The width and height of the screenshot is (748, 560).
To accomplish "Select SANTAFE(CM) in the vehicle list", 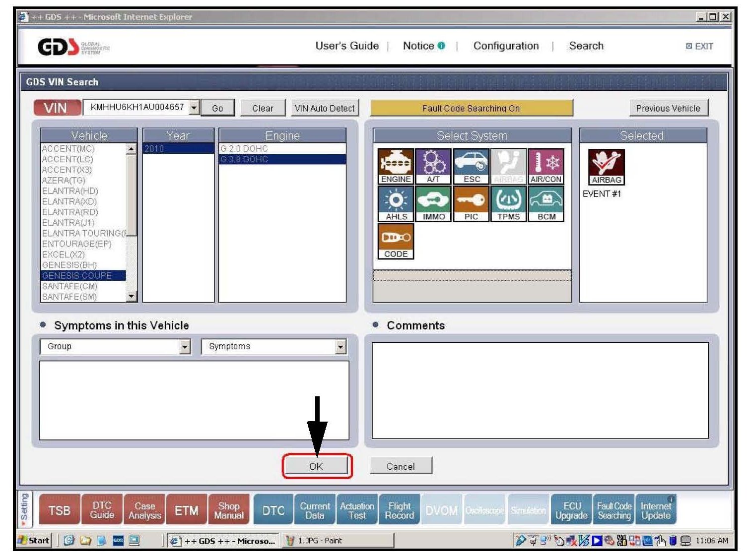I will tap(70, 286).
